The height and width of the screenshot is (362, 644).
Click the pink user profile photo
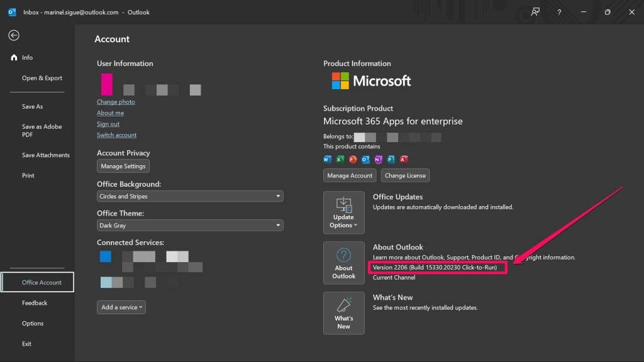(107, 84)
